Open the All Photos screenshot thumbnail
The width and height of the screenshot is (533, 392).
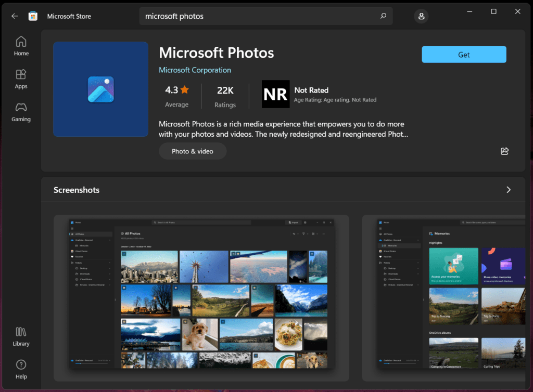click(x=201, y=298)
